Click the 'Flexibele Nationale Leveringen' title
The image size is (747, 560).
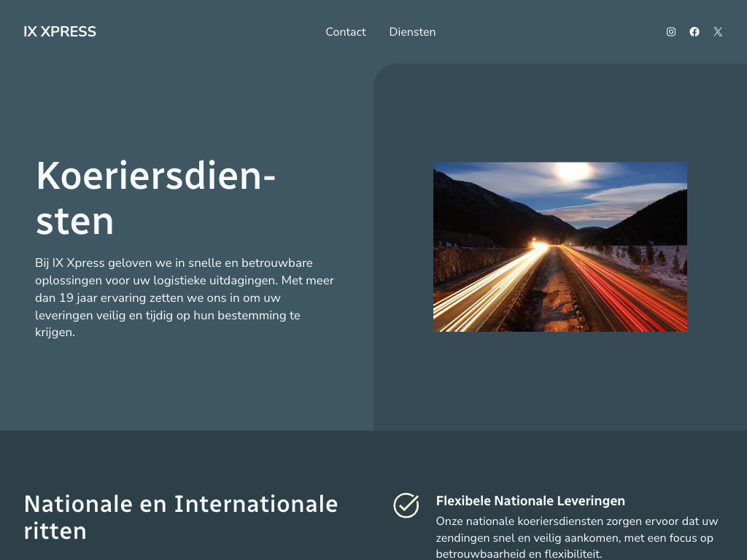(530, 501)
